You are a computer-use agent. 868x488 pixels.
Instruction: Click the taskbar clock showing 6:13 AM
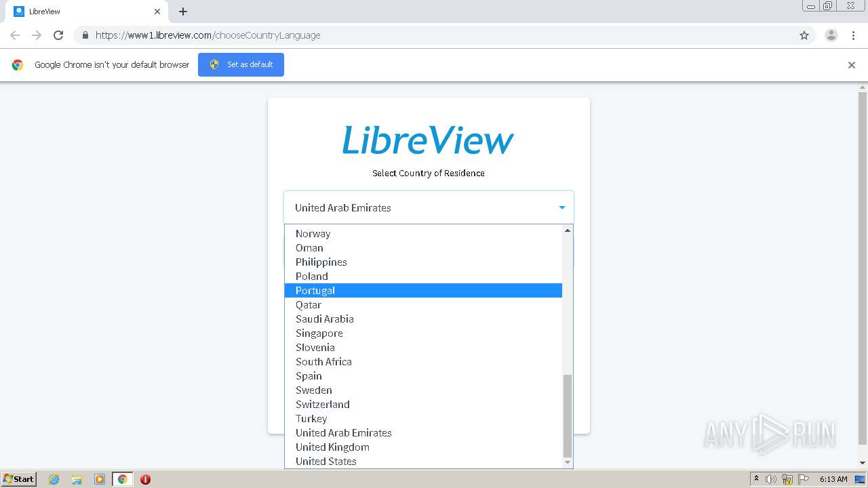(833, 479)
